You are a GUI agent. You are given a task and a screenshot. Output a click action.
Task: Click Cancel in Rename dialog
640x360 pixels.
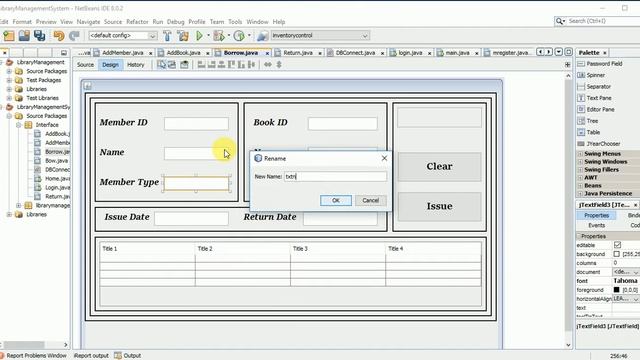point(370,200)
